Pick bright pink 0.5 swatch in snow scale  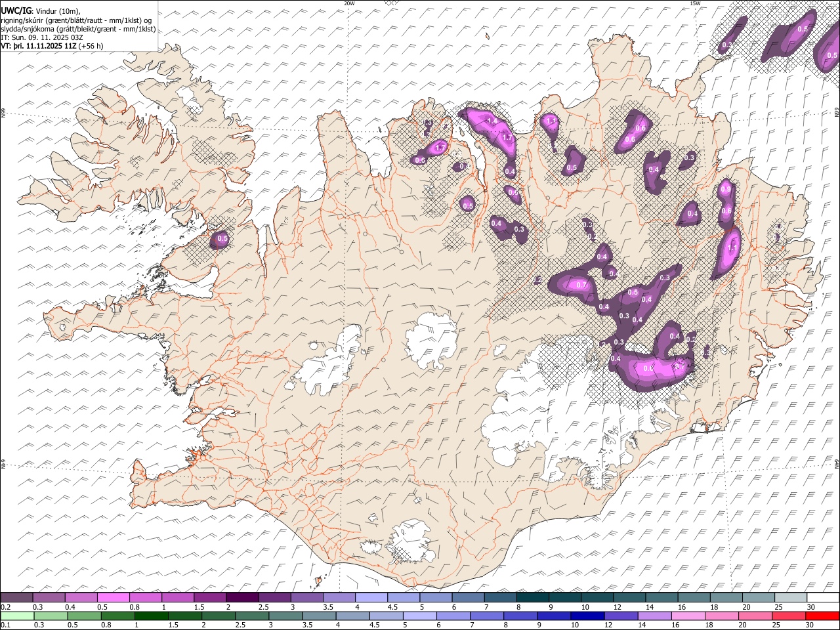pos(113,598)
